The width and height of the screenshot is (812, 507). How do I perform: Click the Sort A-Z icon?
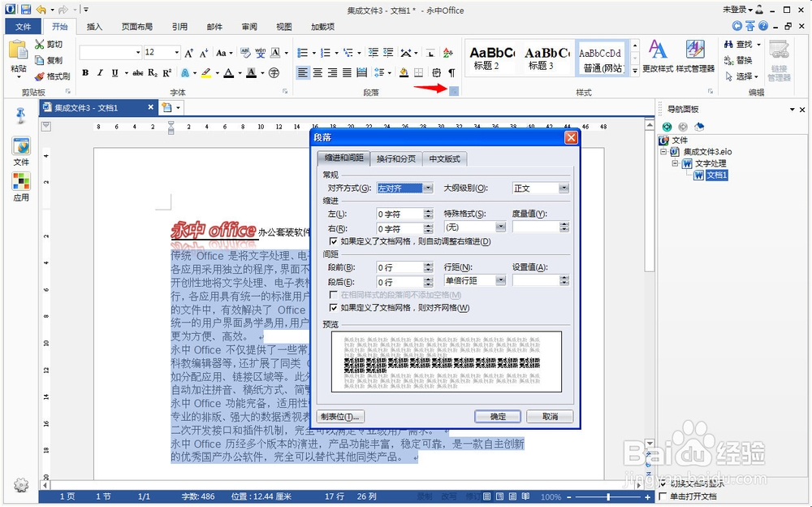click(x=448, y=53)
